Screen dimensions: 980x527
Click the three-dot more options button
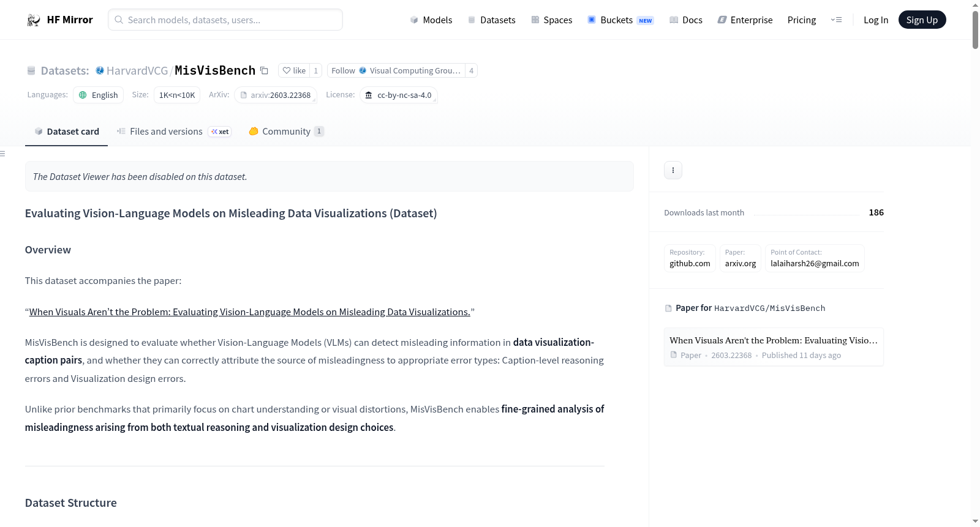pos(673,170)
